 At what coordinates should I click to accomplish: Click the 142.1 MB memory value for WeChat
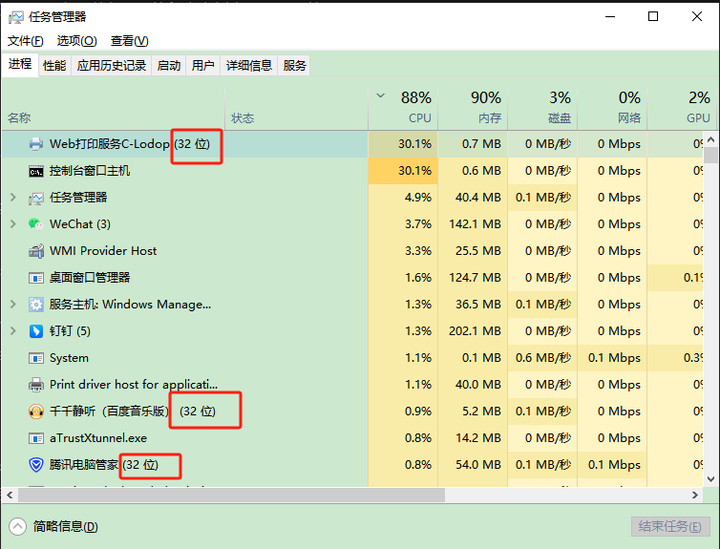click(x=475, y=224)
